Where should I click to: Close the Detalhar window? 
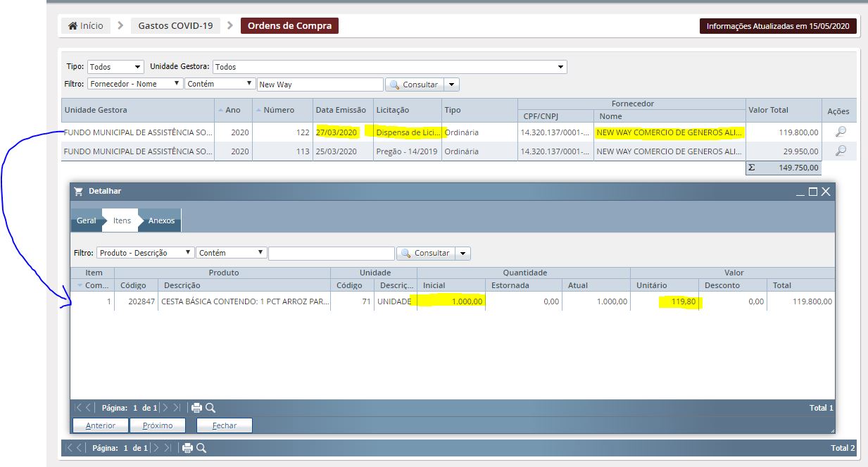pos(826,192)
